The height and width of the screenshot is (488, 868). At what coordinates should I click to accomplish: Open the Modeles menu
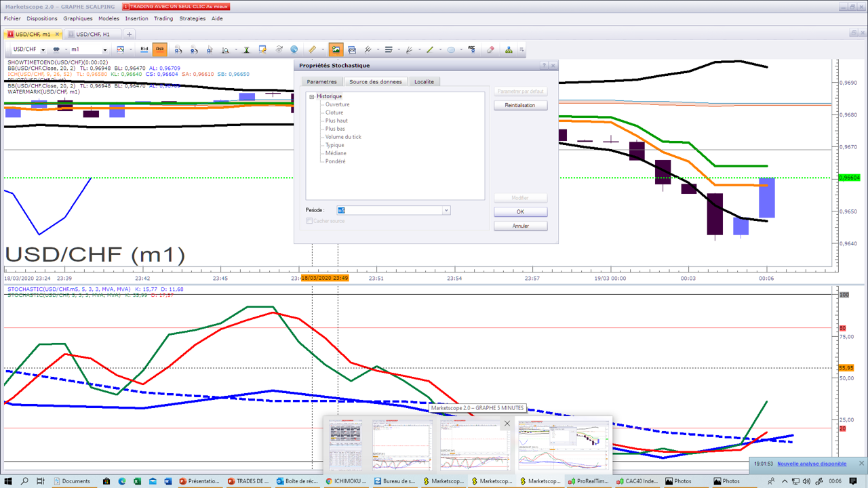[108, 18]
